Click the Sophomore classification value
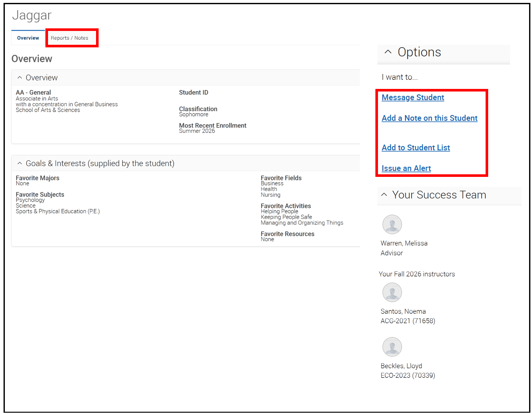Image resolution: width=532 pixels, height=414 pixels. 194,114
